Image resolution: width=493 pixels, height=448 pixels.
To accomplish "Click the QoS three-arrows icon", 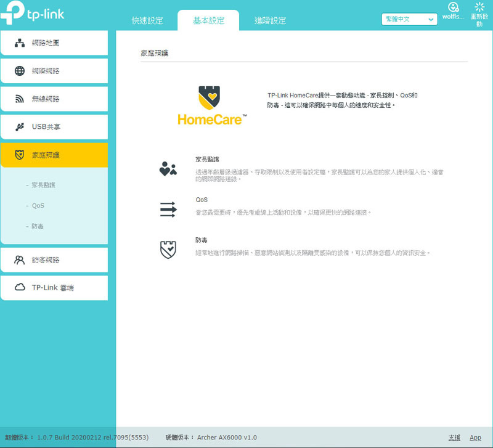I will pyautogui.click(x=168, y=210).
